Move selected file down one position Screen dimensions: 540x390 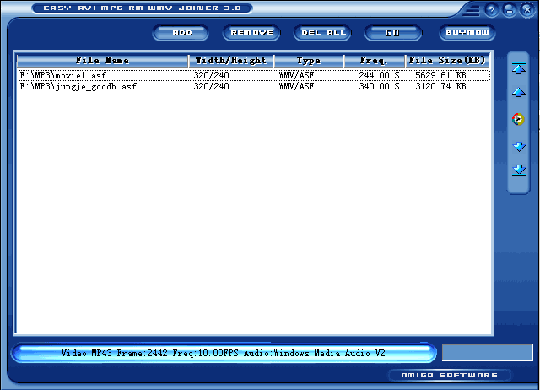(519, 146)
